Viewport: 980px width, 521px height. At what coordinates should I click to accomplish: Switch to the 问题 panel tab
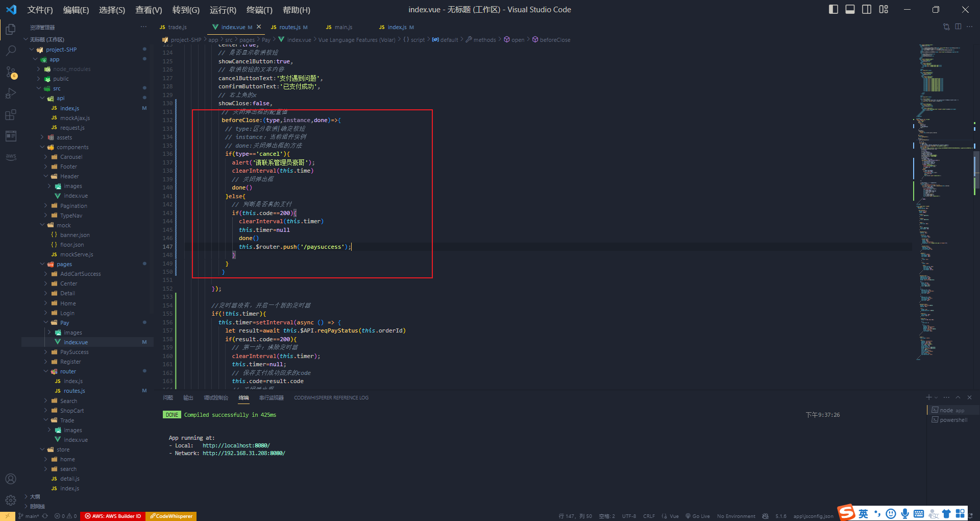(168, 397)
